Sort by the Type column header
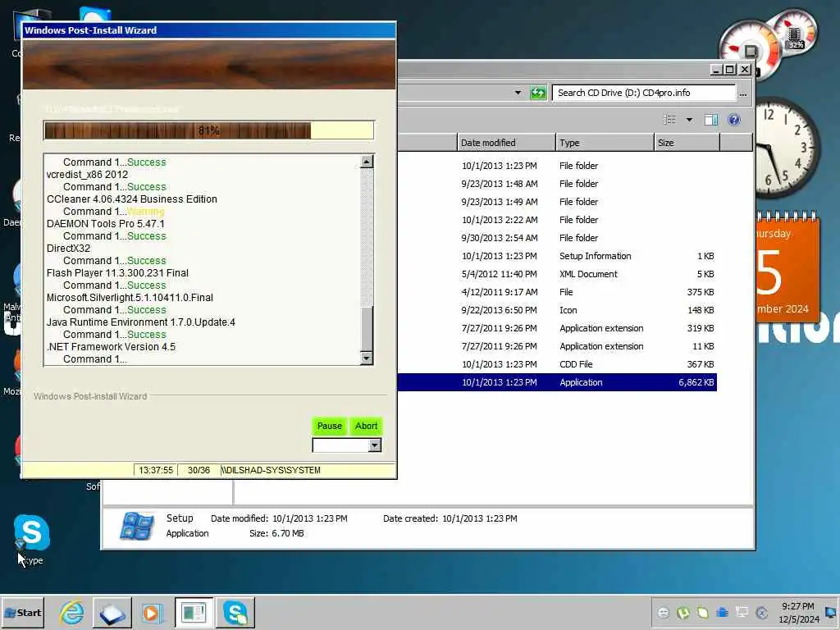This screenshot has width=840, height=630. coord(605,143)
